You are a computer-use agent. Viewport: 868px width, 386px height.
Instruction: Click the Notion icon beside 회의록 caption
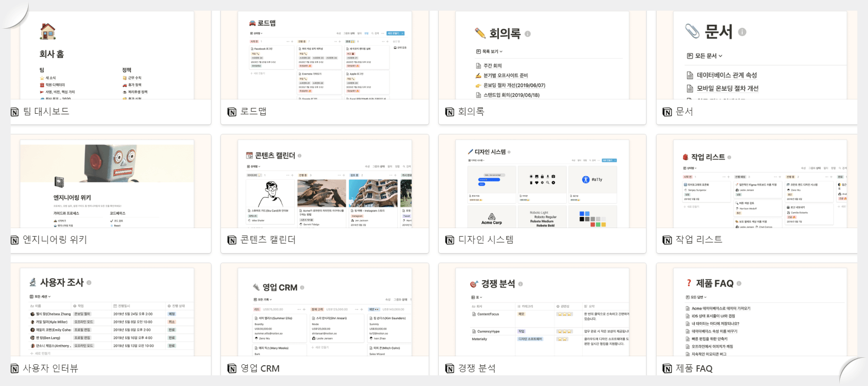coord(449,112)
